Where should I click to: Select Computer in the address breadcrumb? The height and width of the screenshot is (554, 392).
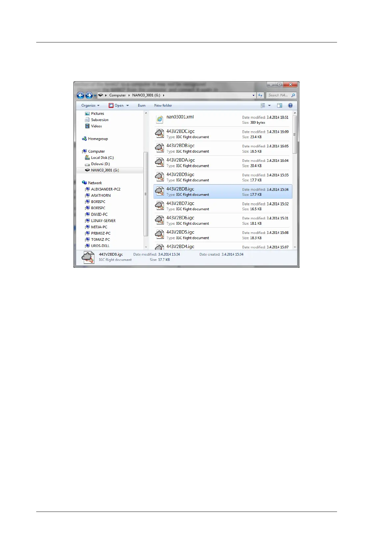pyautogui.click(x=118, y=95)
